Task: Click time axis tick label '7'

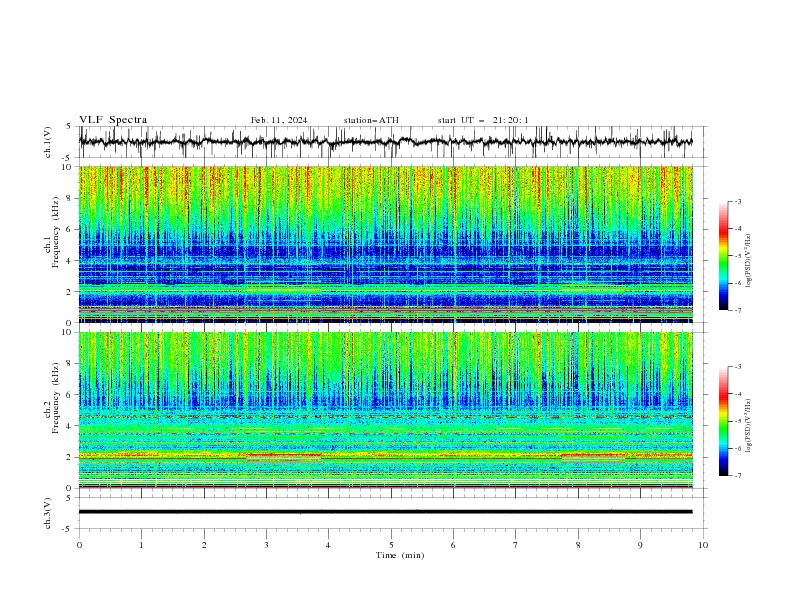Action: [516, 545]
